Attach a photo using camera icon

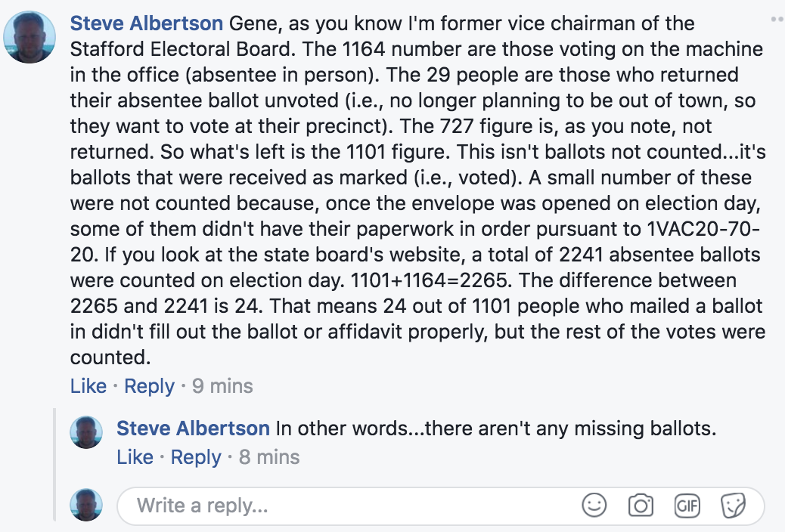641,506
